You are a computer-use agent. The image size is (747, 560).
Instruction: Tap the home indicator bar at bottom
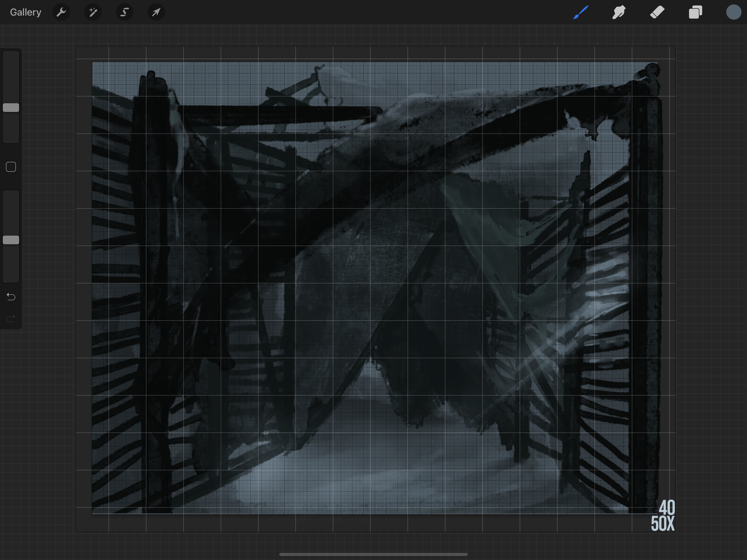[373, 554]
